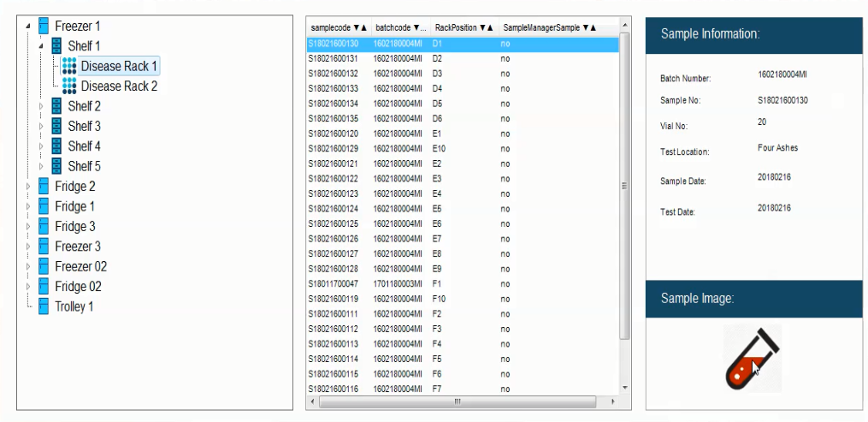Click the horizontal scrollbar right arrow
This screenshot has height=422, width=868.
click(613, 401)
